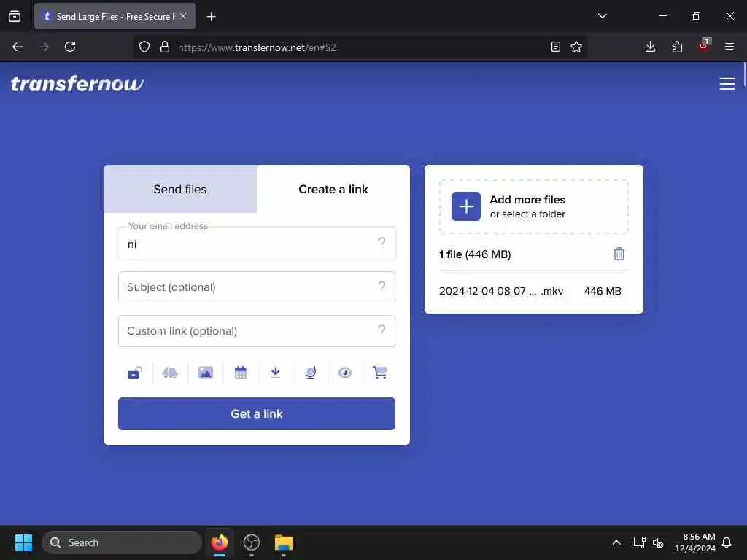Click the red uBlock extension icon
The width and height of the screenshot is (747, 560).
click(704, 46)
